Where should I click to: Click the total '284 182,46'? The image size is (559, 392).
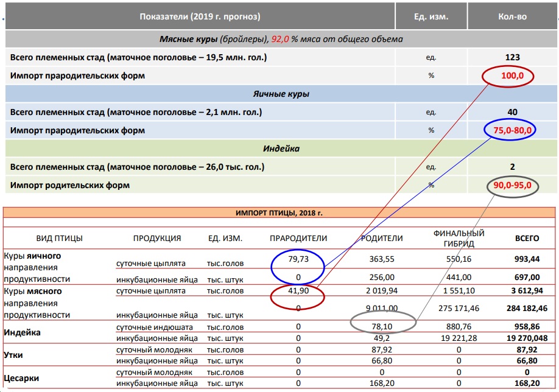527,308
